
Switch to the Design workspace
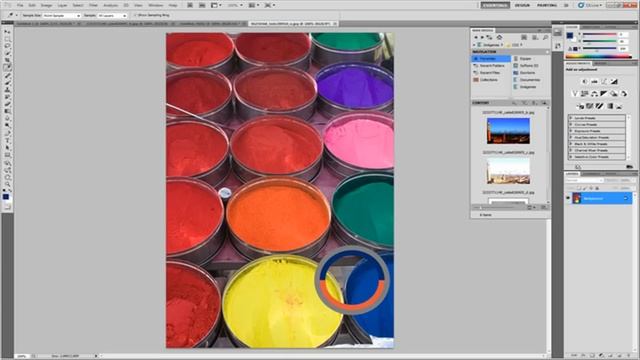522,5
